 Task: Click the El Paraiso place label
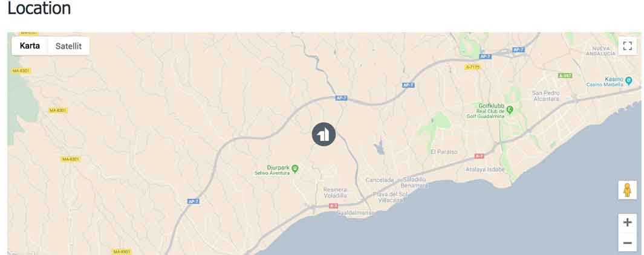(x=444, y=152)
